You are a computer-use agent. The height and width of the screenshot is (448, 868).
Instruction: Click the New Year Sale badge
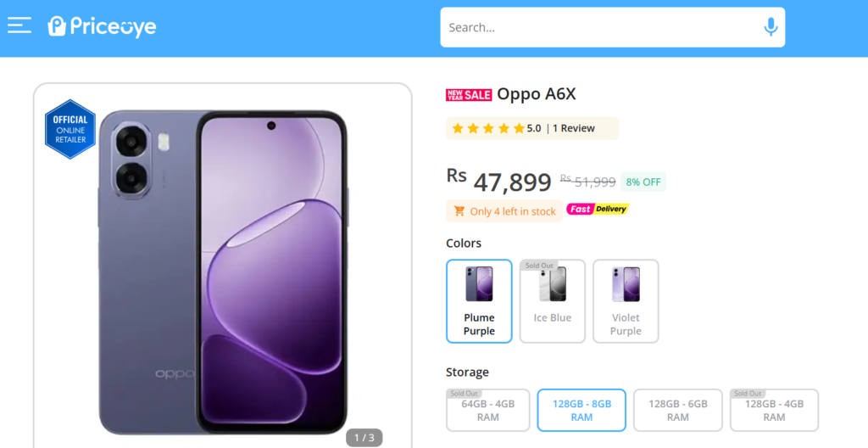point(469,95)
